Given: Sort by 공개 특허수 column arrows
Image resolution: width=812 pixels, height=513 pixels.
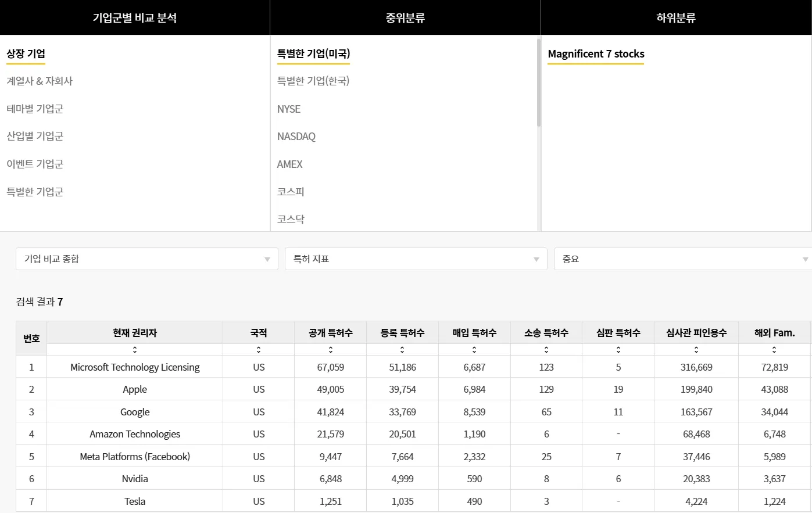Looking at the screenshot, I should point(331,350).
